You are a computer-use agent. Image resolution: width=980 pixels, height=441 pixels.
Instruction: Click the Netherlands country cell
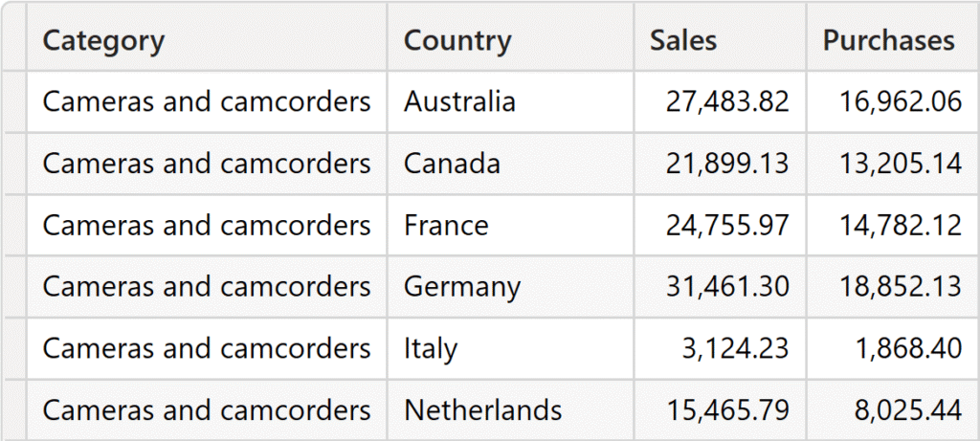pyautogui.click(x=482, y=410)
